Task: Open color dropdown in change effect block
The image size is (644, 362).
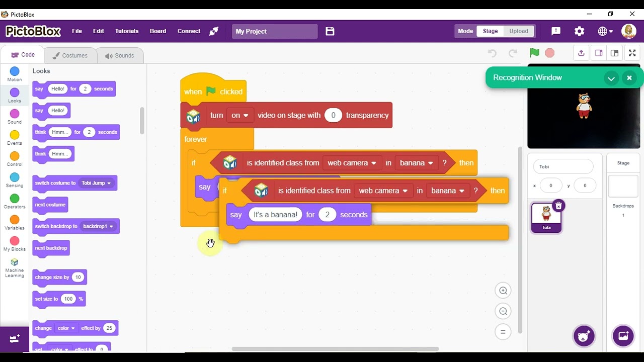Action: (x=66, y=328)
